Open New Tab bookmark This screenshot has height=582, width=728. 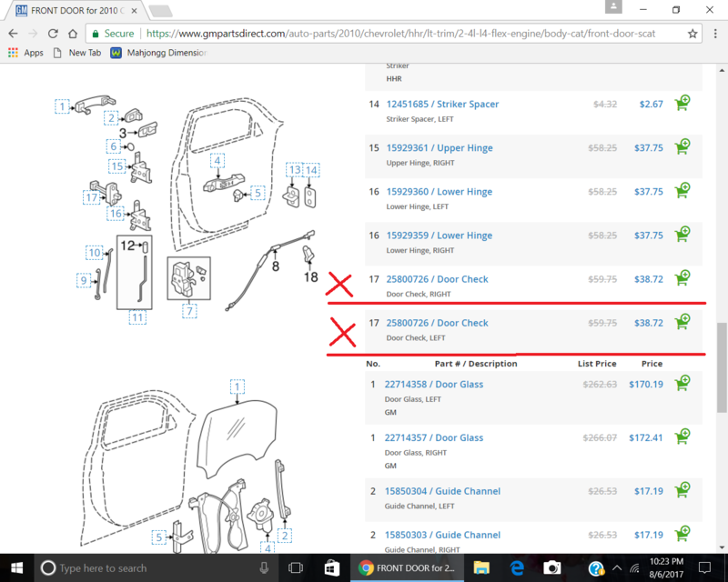(x=77, y=53)
